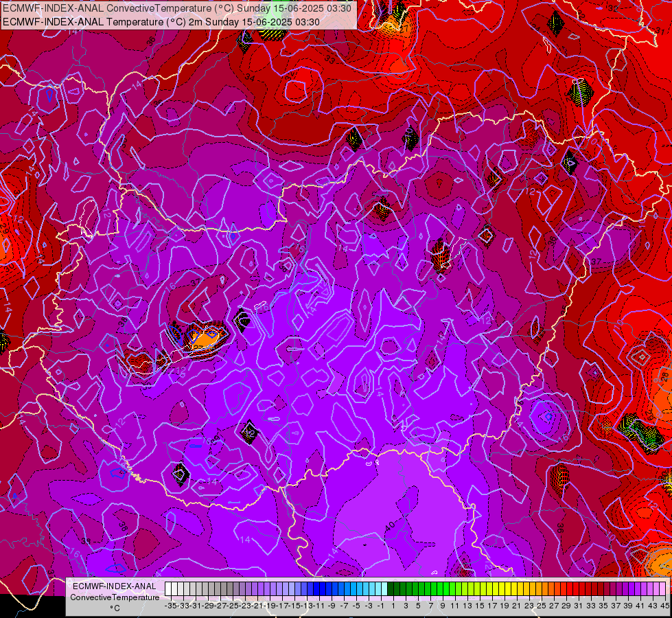Click the -7 value on the legend scale
Screen dimensions: 672x618
click(x=344, y=606)
